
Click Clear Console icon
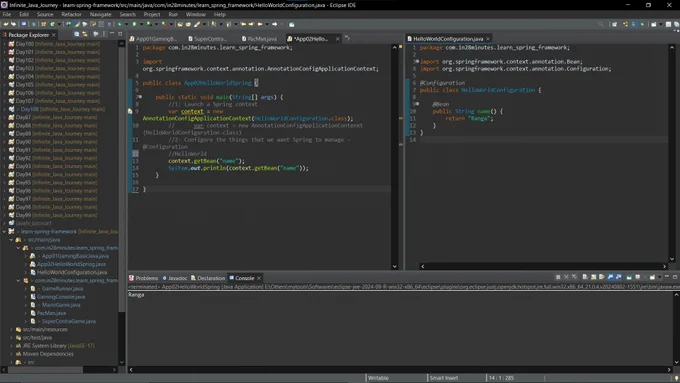(585, 277)
